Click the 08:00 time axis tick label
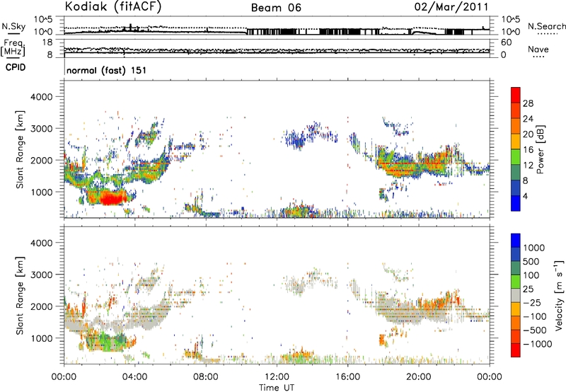This screenshot has height=392, width=566. [x=206, y=377]
